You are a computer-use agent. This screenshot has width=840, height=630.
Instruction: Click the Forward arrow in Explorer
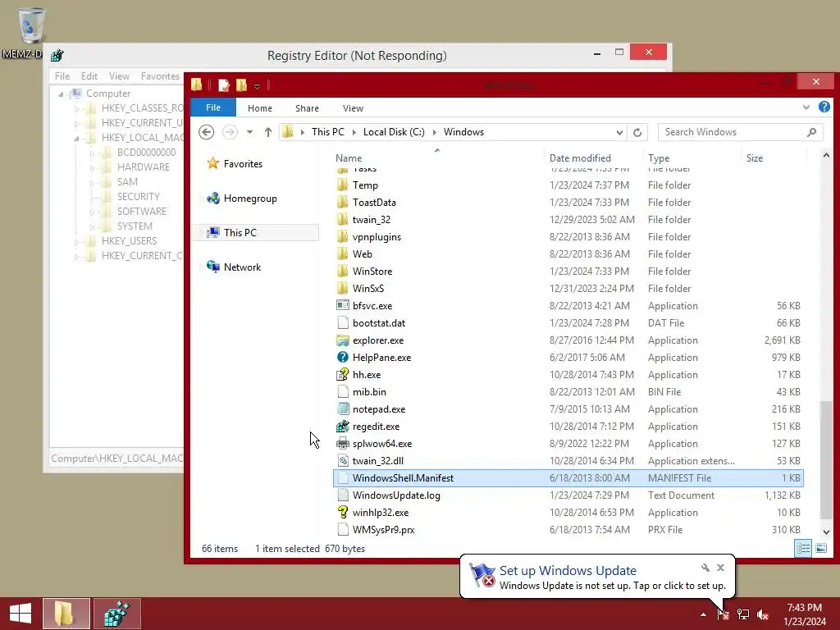tap(230, 132)
